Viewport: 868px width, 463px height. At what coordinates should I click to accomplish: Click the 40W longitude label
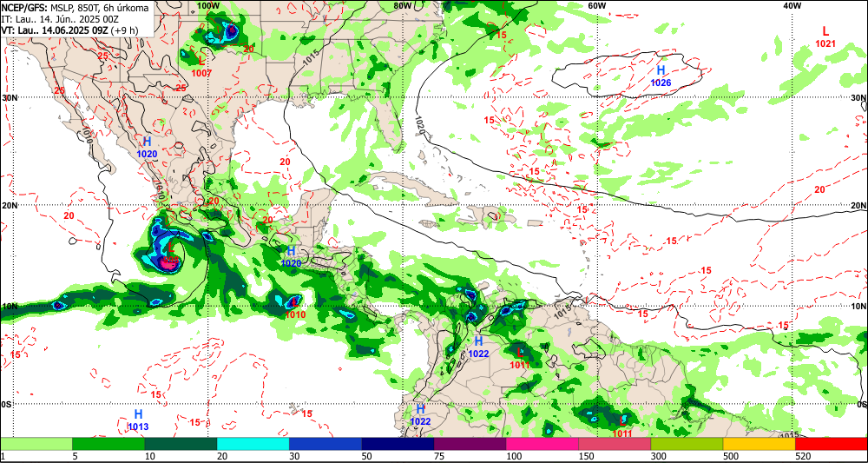click(792, 5)
